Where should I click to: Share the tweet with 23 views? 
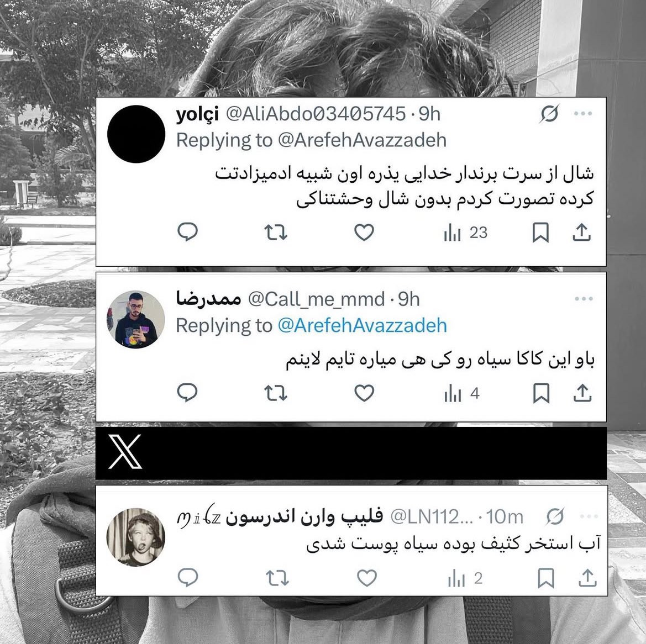coord(582,232)
